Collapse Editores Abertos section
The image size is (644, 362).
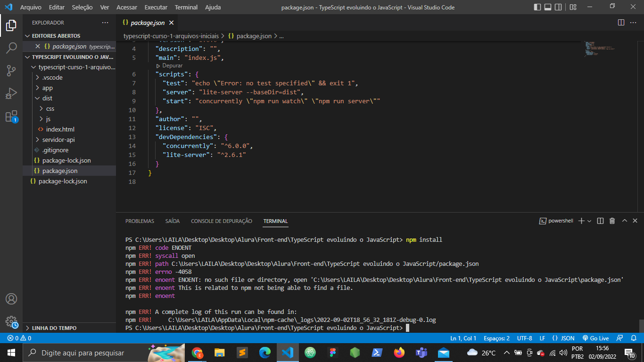[70, 36]
